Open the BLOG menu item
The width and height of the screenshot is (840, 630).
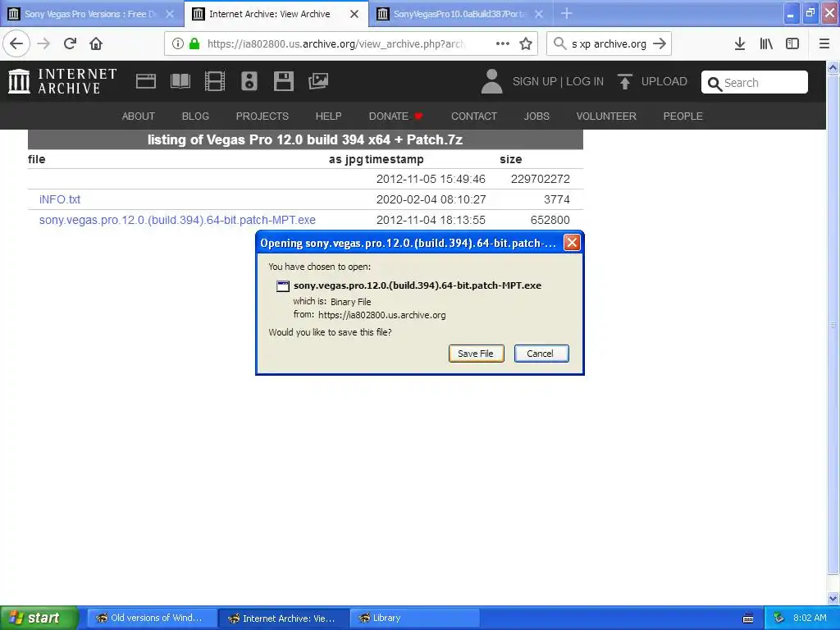pos(195,116)
